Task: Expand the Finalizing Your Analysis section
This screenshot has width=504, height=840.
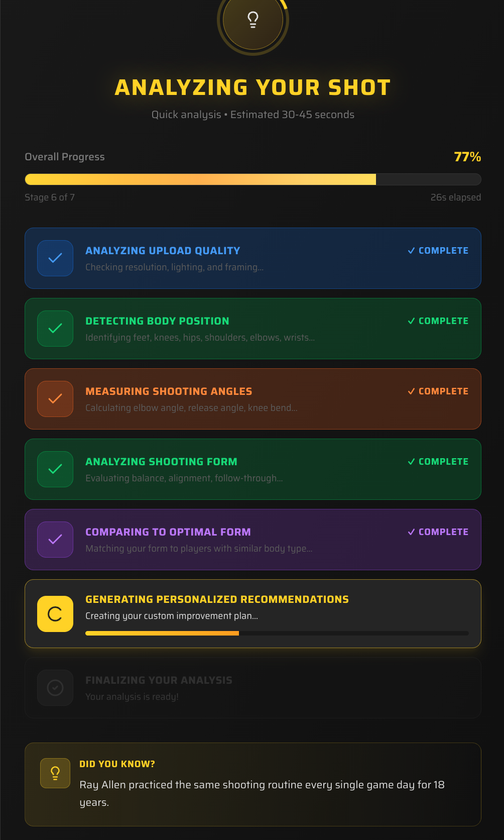Action: pos(253,688)
